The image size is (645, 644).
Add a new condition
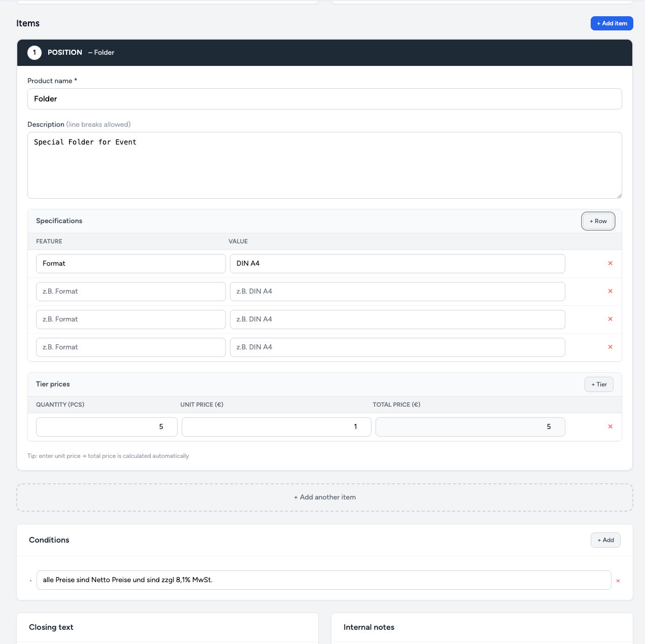(605, 540)
